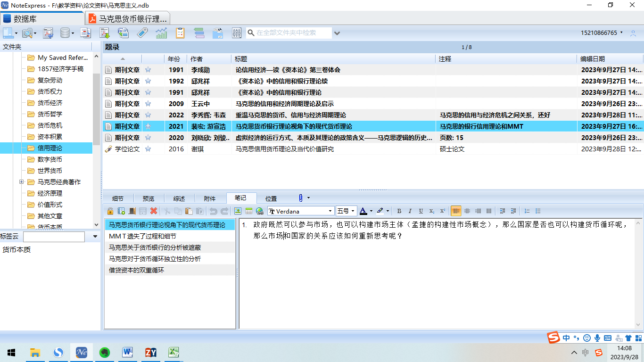
Task: Open the highlight color dropdown arrow
Action: point(388,211)
